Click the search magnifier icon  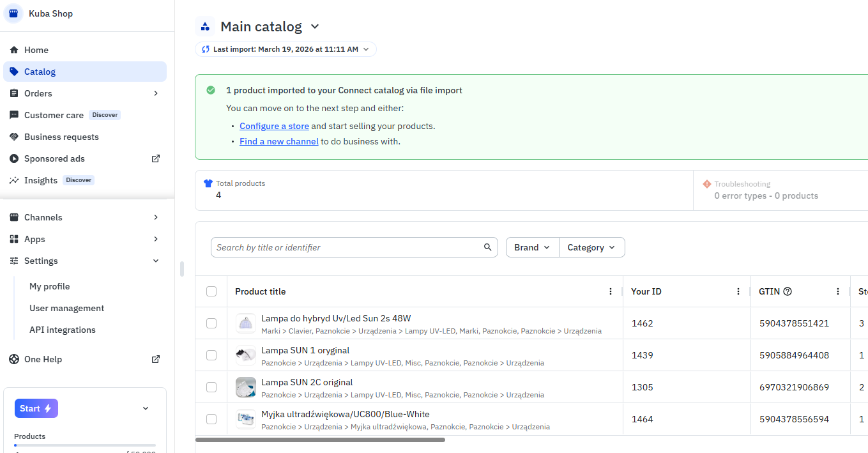click(x=487, y=247)
